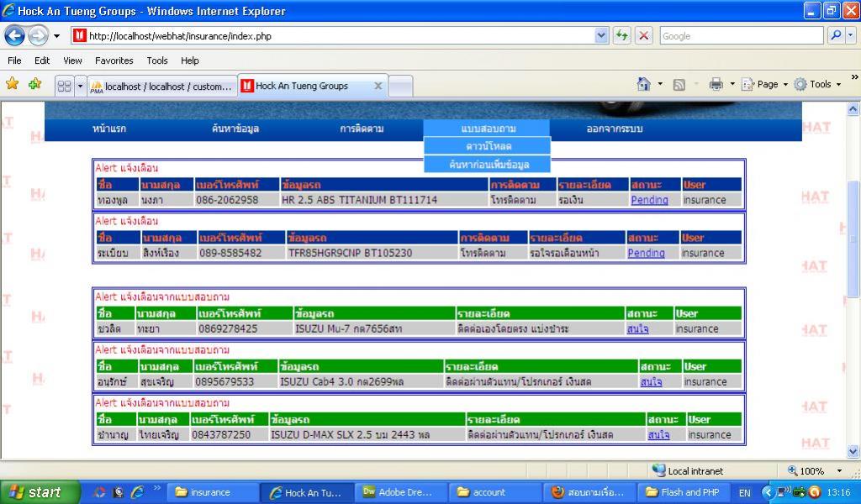The image size is (861, 504).
Task: Click the page scrollbar down arrow
Action: [x=853, y=452]
